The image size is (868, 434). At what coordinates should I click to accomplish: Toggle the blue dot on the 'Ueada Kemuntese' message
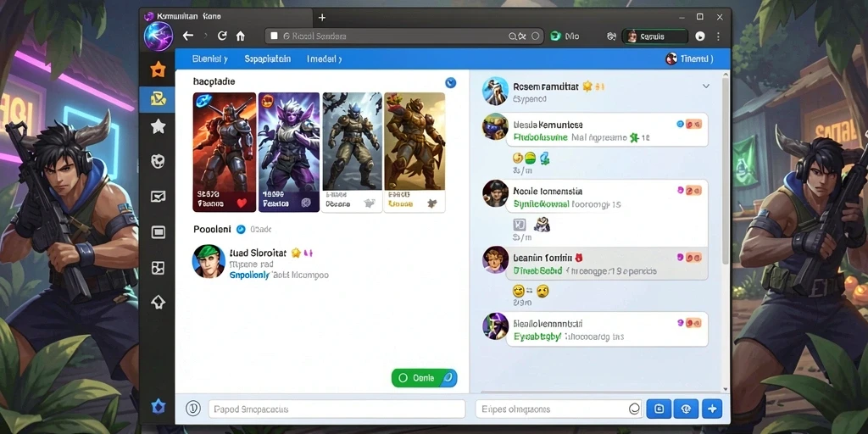681,125
